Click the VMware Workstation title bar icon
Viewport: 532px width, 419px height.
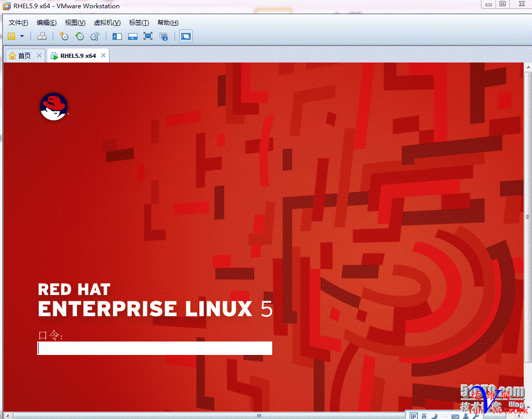coord(6,6)
